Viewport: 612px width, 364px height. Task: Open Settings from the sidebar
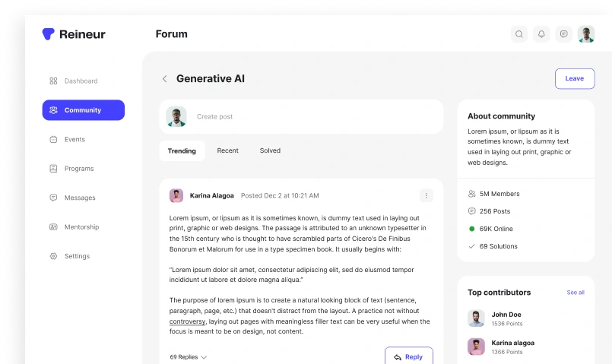pyautogui.click(x=77, y=257)
